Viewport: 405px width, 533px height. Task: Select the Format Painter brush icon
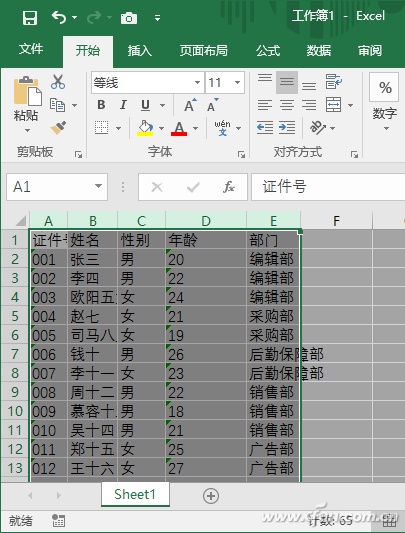[x=58, y=128]
